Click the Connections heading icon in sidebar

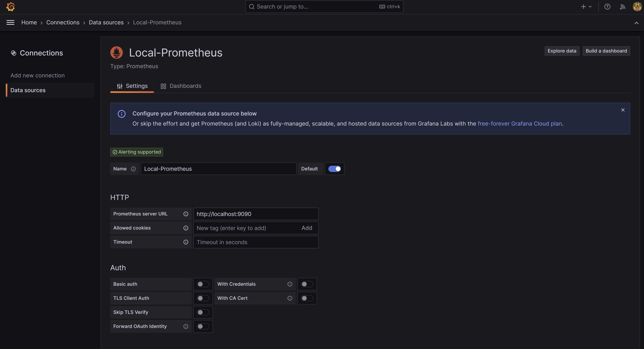click(x=14, y=53)
